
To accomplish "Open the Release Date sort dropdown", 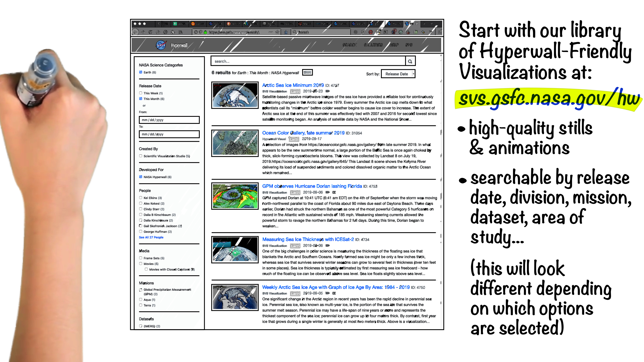I will point(398,74).
